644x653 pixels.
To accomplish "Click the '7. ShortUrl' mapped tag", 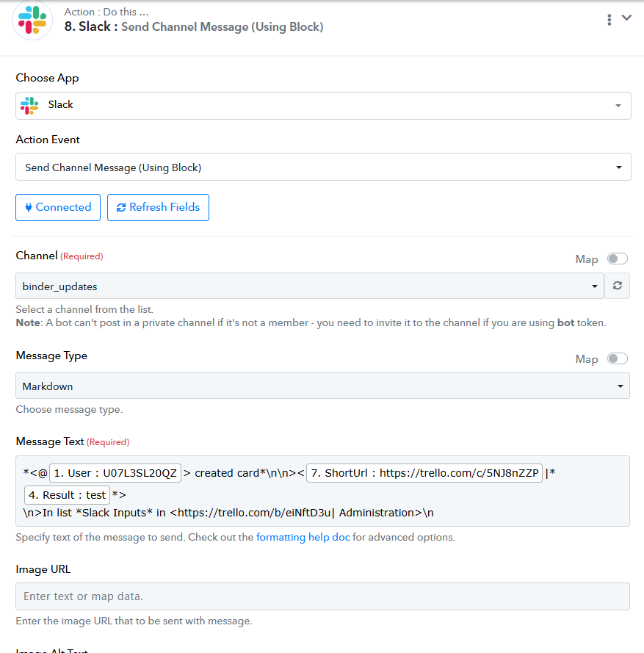I will click(424, 473).
